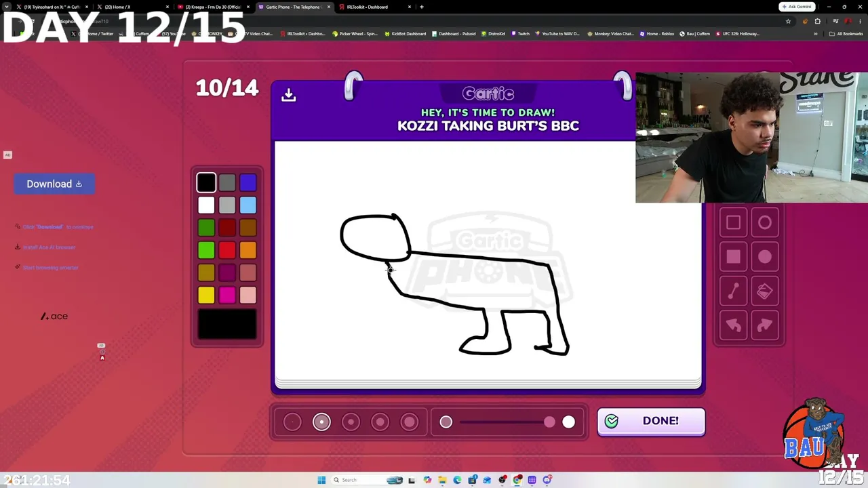This screenshot has height=488, width=868.
Task: Undo the last stroke
Action: pos(733,325)
